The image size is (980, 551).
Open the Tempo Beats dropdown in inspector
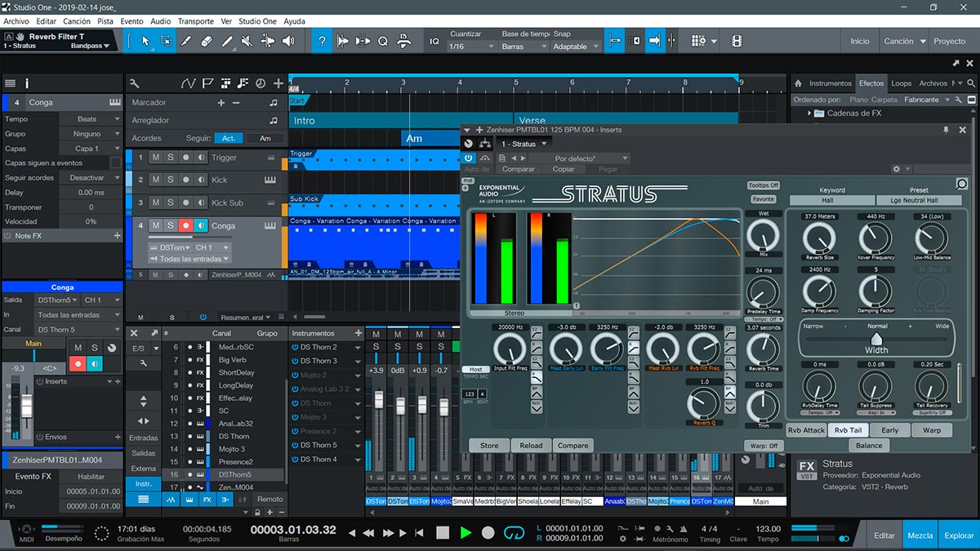tap(91, 119)
